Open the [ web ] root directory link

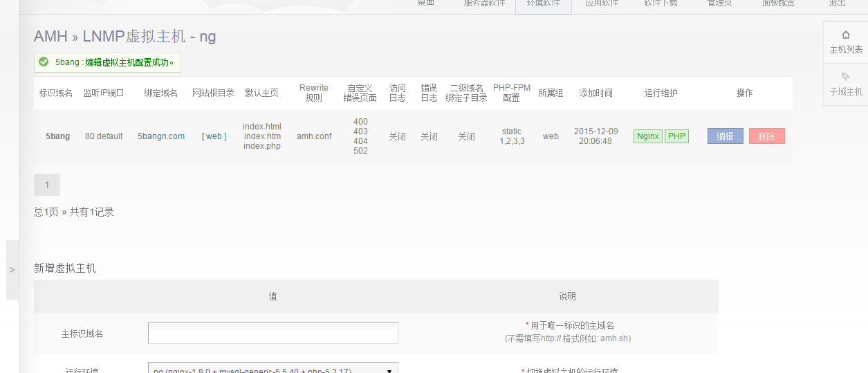[x=213, y=136]
